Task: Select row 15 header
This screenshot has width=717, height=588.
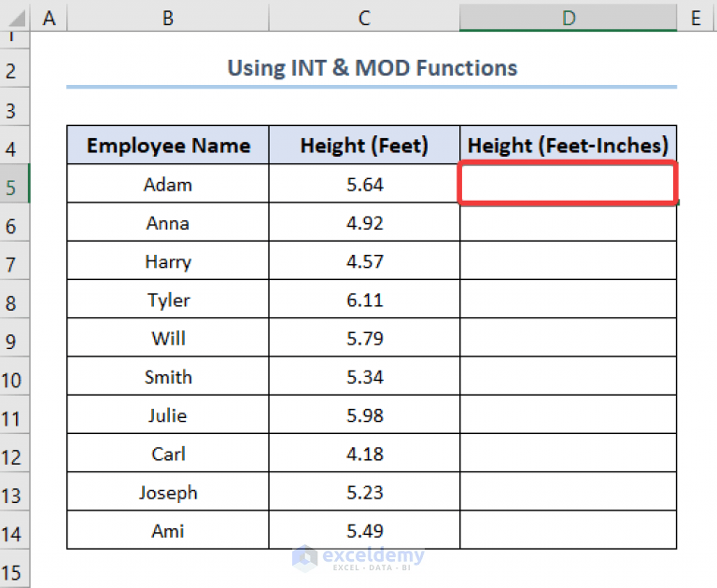Action: pos(15,568)
